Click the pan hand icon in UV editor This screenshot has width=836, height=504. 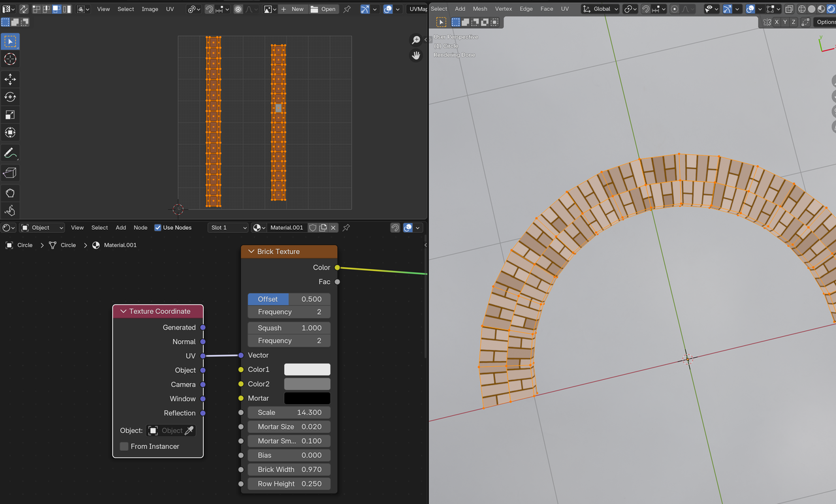pyautogui.click(x=416, y=55)
